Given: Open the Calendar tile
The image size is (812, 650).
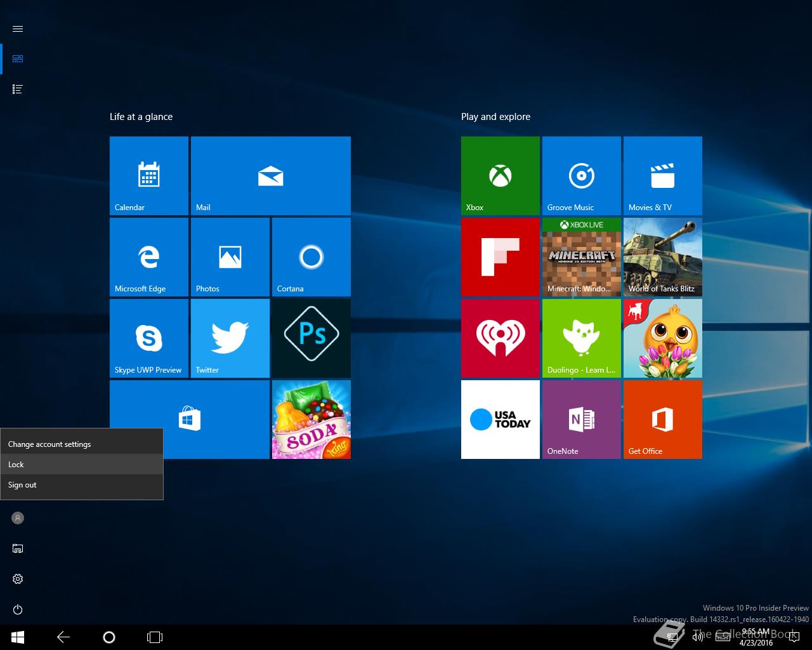Looking at the screenshot, I should (149, 176).
